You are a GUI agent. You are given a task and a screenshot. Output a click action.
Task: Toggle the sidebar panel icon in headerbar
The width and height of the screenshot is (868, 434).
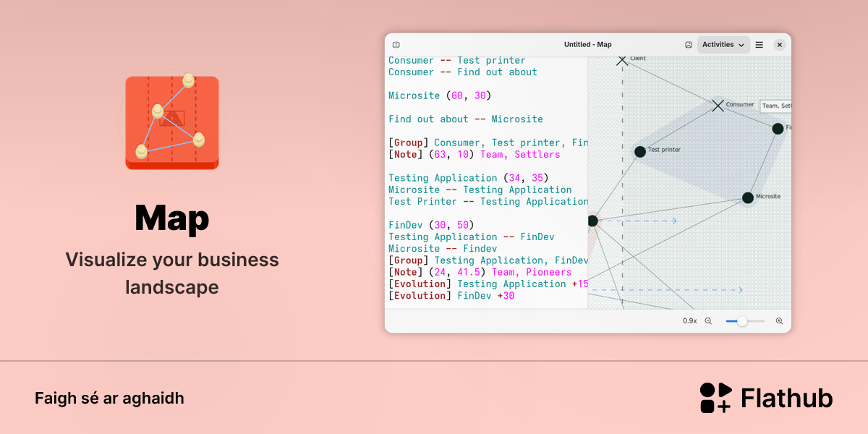pyautogui.click(x=396, y=45)
